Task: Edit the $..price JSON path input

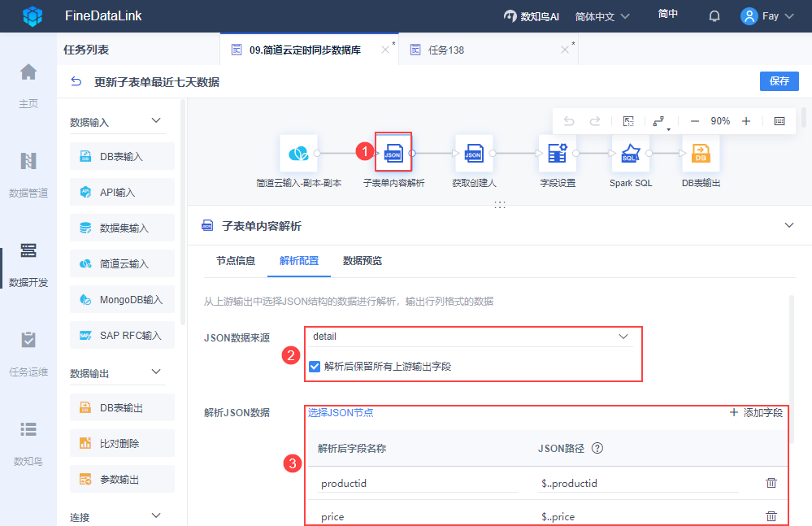Action: click(638, 517)
